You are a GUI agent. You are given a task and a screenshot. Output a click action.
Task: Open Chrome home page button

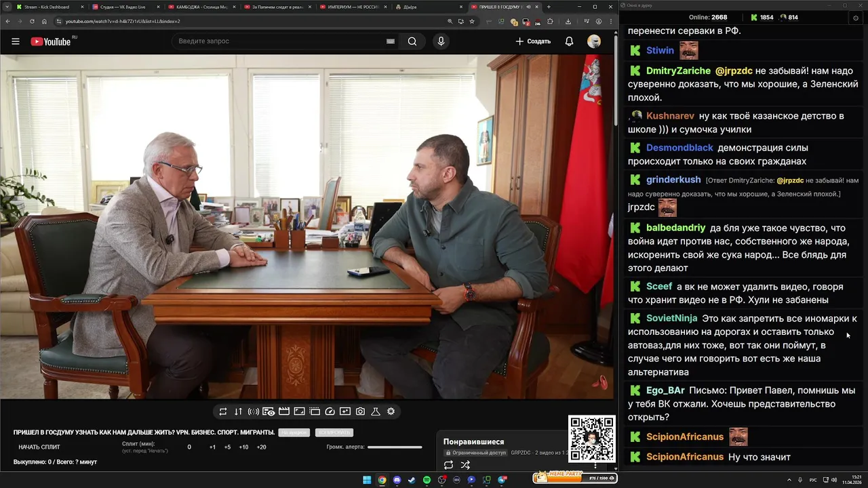(45, 22)
